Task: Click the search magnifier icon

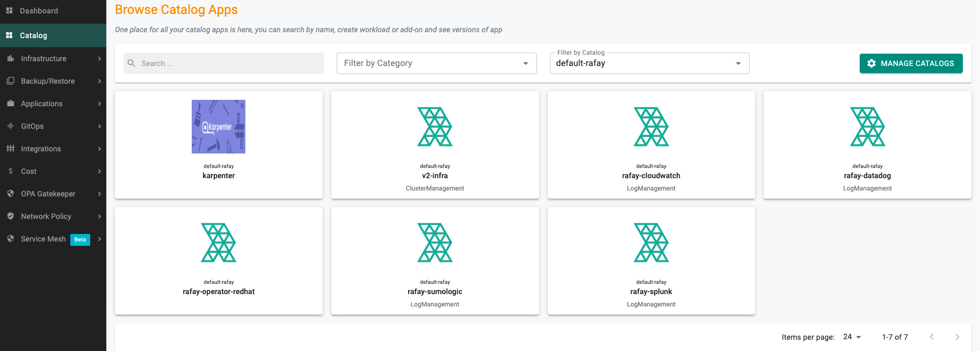Action: point(132,63)
